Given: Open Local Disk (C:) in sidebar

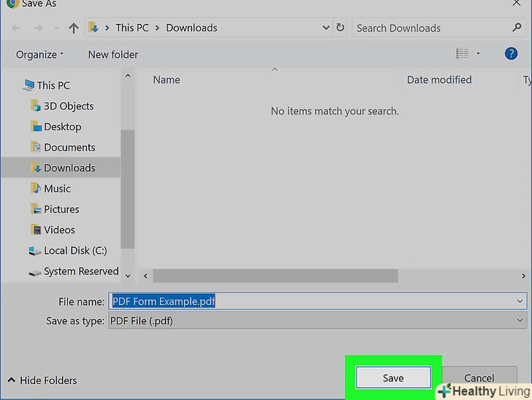Looking at the screenshot, I should [75, 250].
